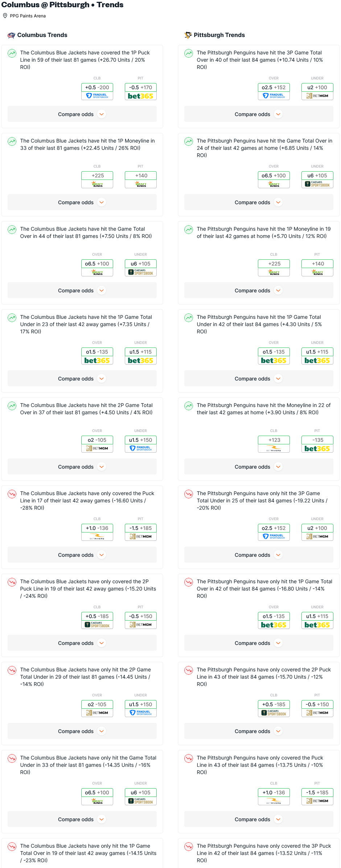Expand Compare odds under Columbus 1P Puck Line trend
The width and height of the screenshot is (341, 868).
click(82, 114)
